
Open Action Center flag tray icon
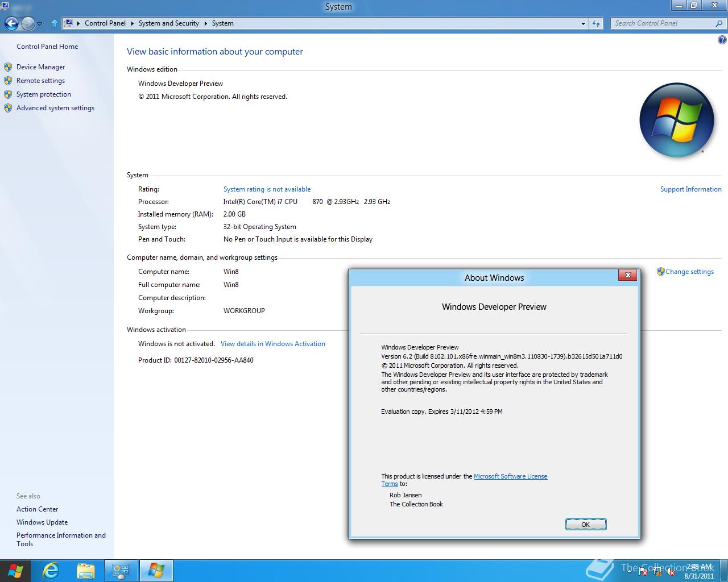click(x=643, y=571)
